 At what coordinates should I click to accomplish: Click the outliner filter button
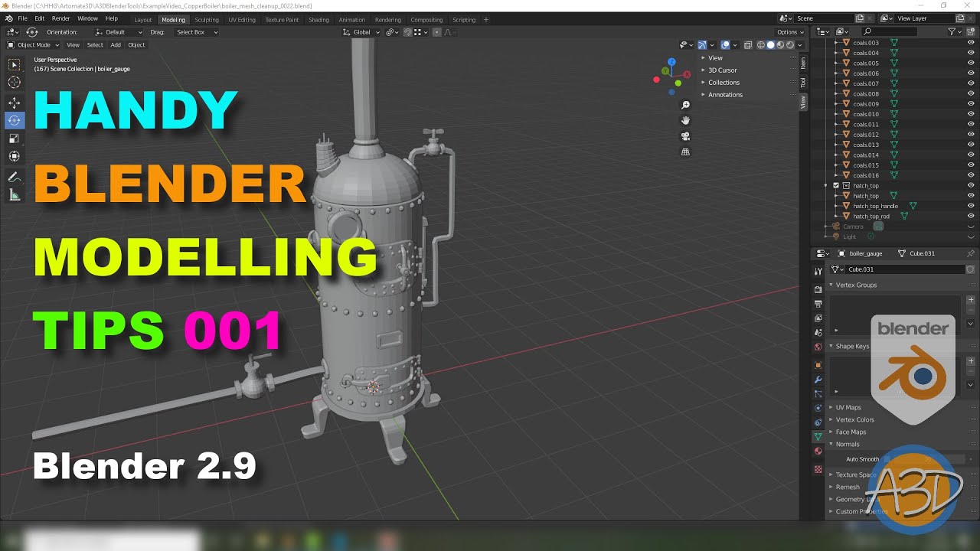[x=954, y=31]
